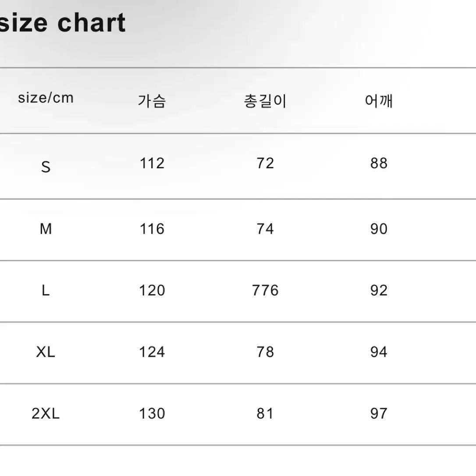Select the M size row label
The height and width of the screenshot is (476, 476).
tap(46, 229)
